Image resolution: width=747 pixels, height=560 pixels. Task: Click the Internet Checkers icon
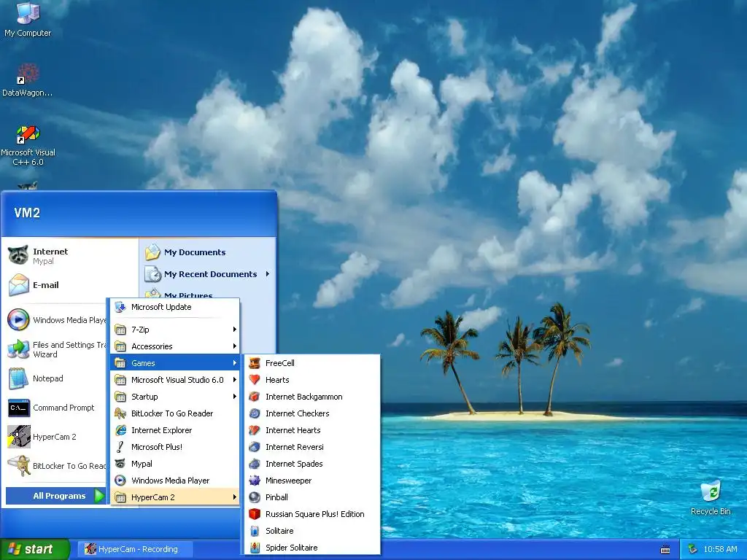[x=255, y=413]
